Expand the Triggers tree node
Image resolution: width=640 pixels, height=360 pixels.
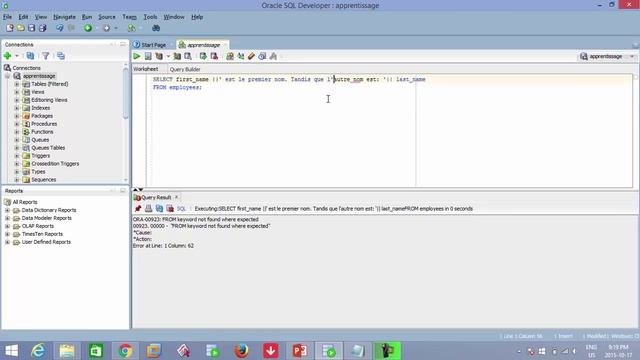tap(17, 156)
